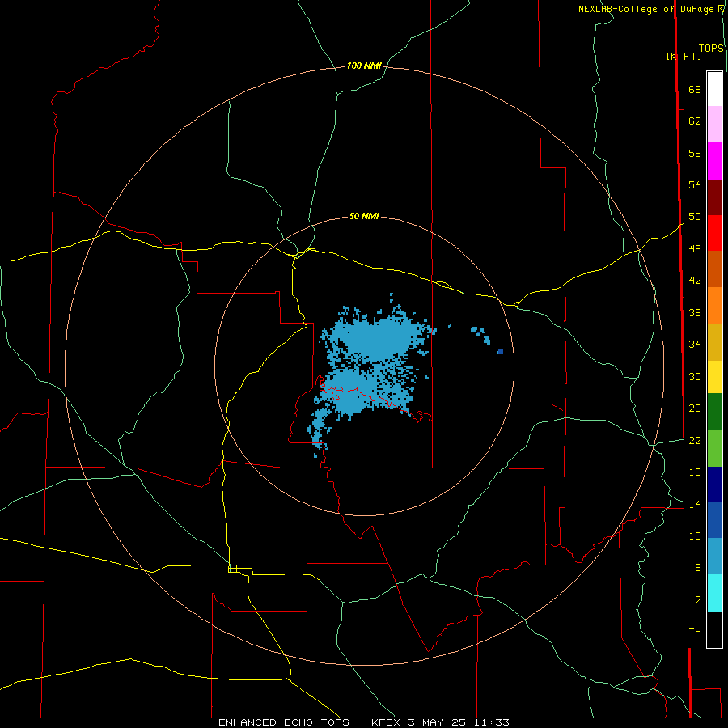Image resolution: width=728 pixels, height=728 pixels.
Task: Click the gold legend swatch
Action: pos(714,342)
